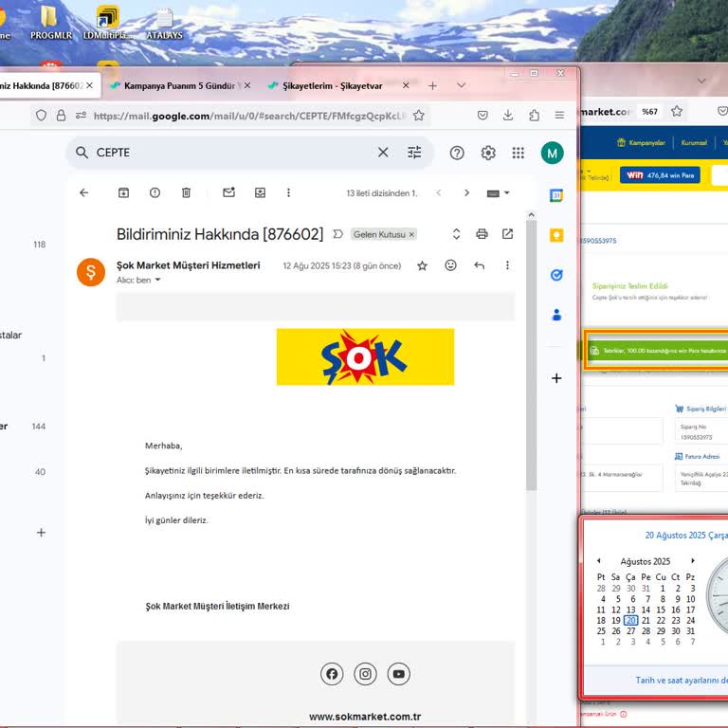Image resolution: width=728 pixels, height=728 pixels.
Task: Open the Şok Instagram link
Action: click(x=365, y=674)
